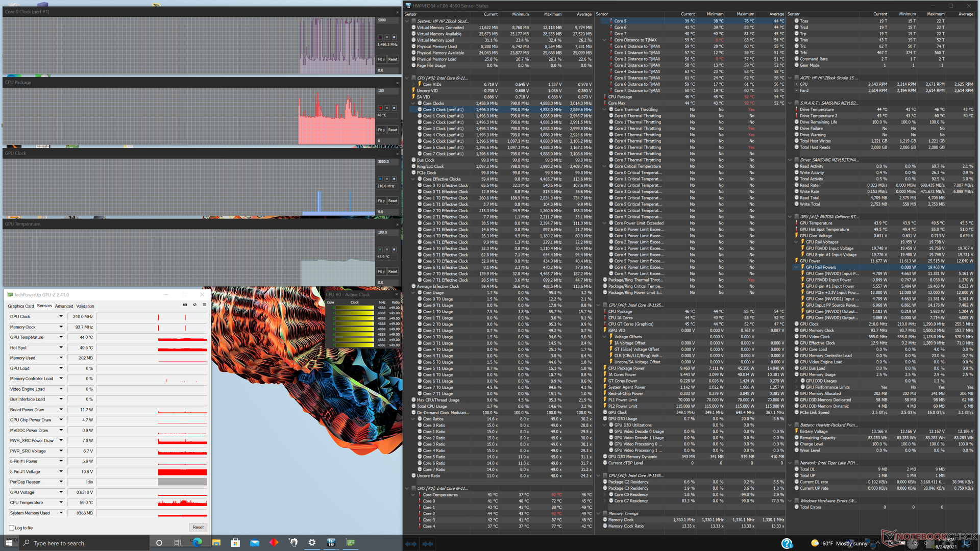
Task: Switch to the Graphics Card tab
Action: click(21, 306)
